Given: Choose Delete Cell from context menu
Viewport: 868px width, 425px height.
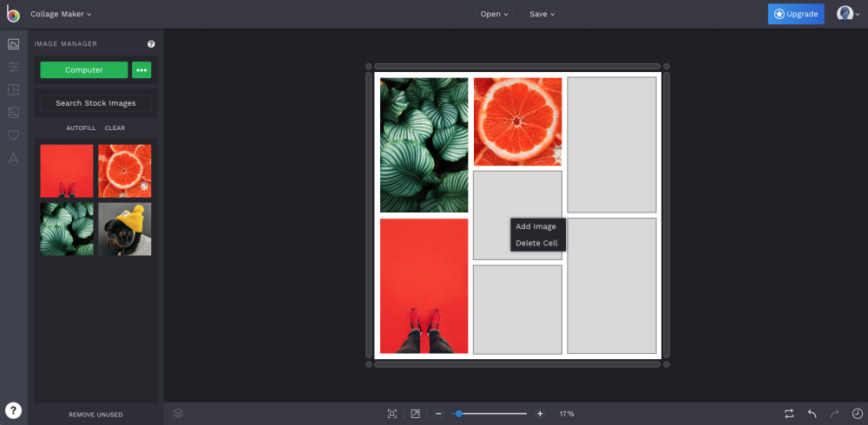Looking at the screenshot, I should (x=536, y=243).
